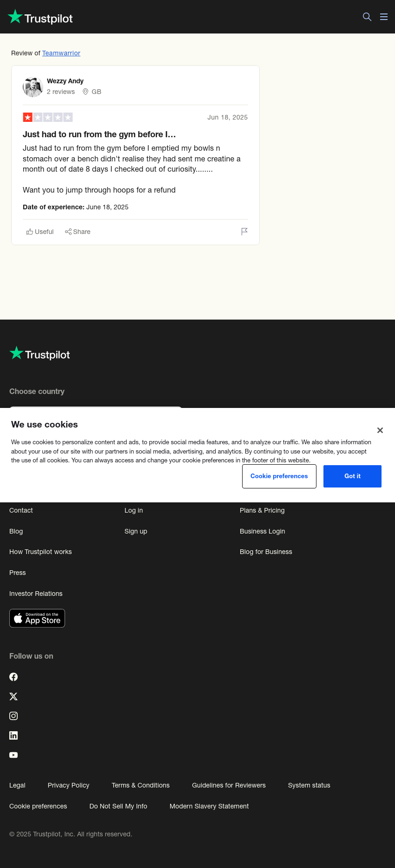Click the footer Trustpilot logo
395x868 pixels.
coord(39,354)
